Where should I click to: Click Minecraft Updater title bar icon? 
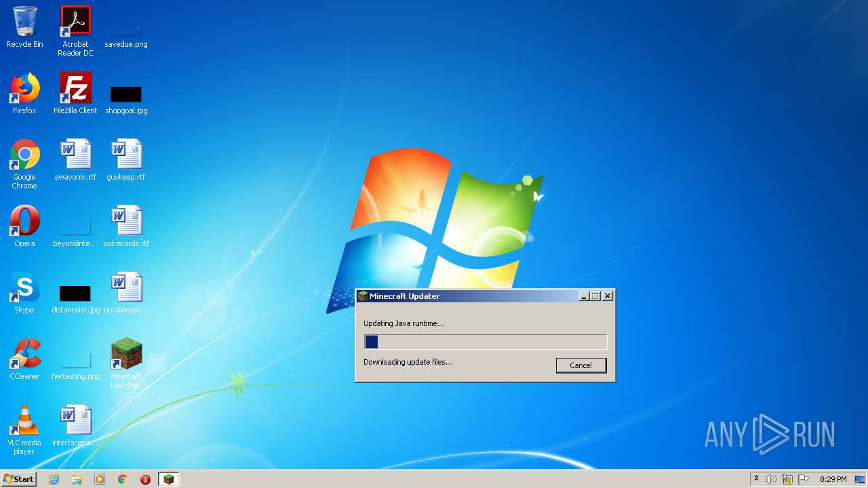363,296
